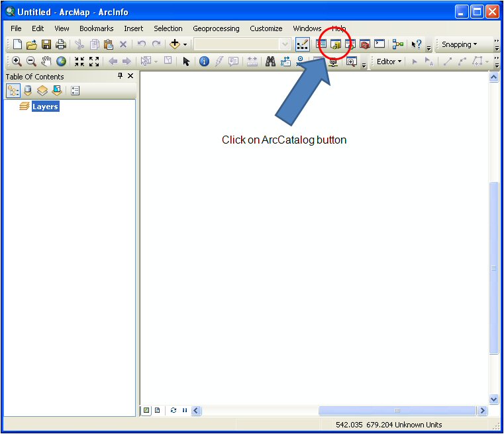The width and height of the screenshot is (504, 434).
Task: Choose the Select Elements arrow tool
Action: pyautogui.click(x=186, y=62)
